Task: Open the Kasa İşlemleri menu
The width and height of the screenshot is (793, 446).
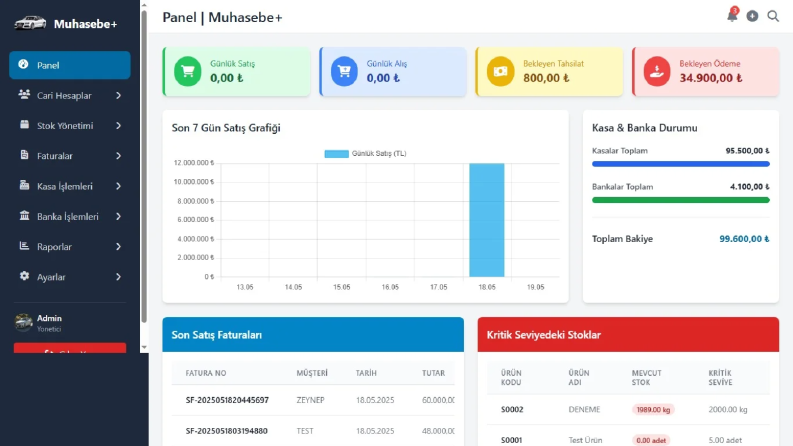Action: pyautogui.click(x=70, y=186)
